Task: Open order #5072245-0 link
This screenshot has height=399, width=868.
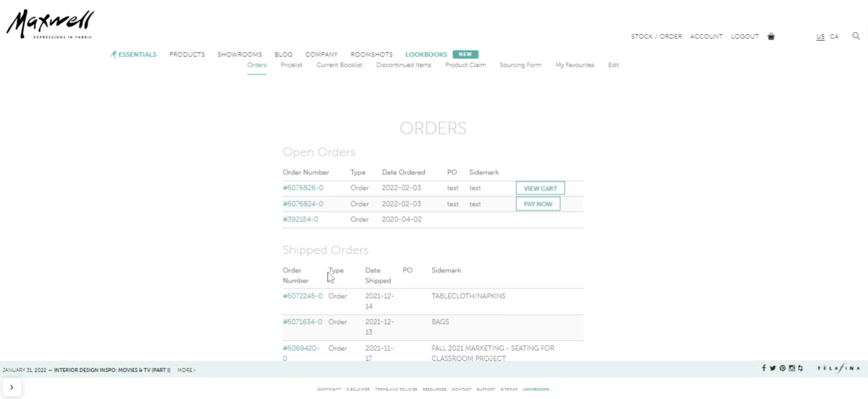Action: (302, 296)
